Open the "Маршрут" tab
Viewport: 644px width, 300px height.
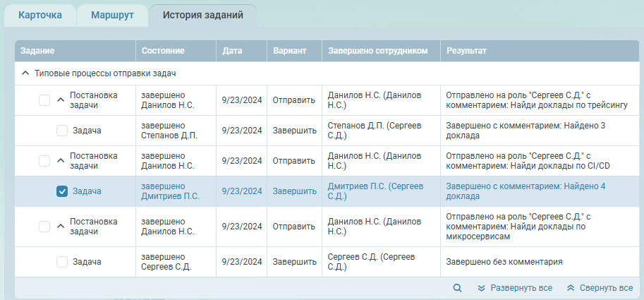pos(112,16)
